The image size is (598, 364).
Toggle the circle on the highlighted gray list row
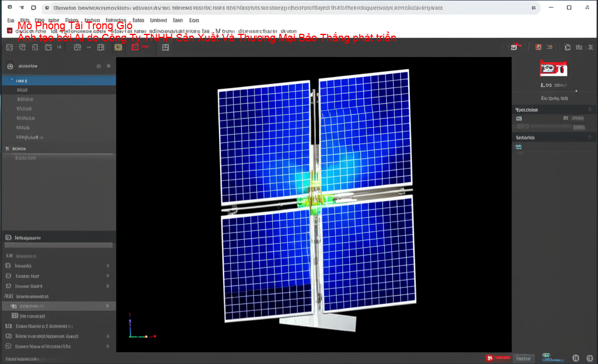[107, 306]
